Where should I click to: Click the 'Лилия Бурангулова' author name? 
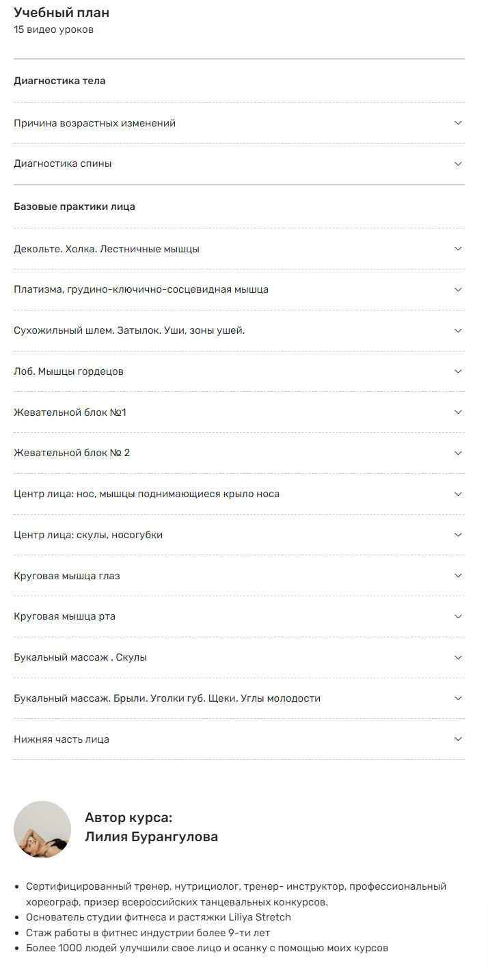(151, 837)
